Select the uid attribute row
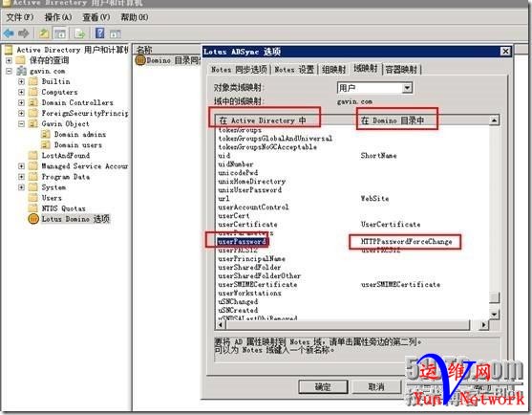The height and width of the screenshot is (415, 532). [223, 156]
